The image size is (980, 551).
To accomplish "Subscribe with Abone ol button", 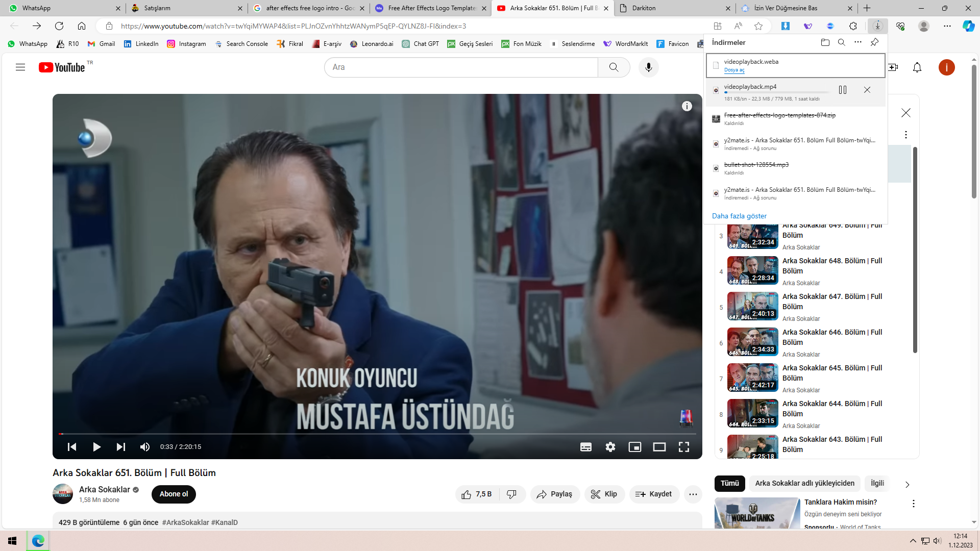I will (x=174, y=494).
